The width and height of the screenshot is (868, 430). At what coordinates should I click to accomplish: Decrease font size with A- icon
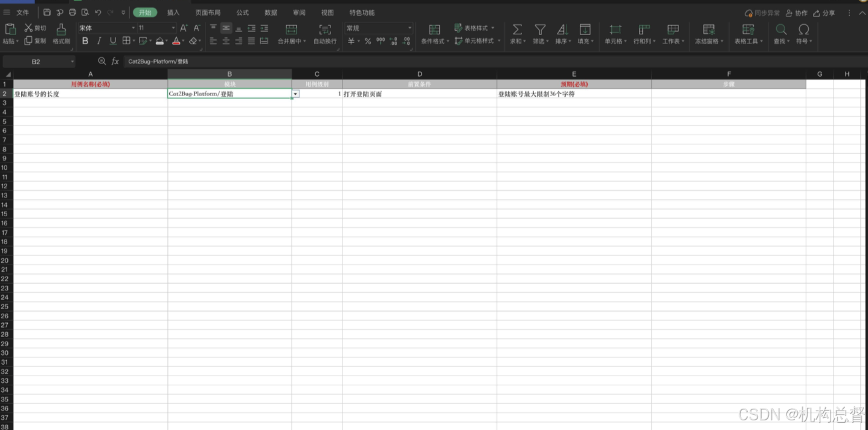(196, 28)
